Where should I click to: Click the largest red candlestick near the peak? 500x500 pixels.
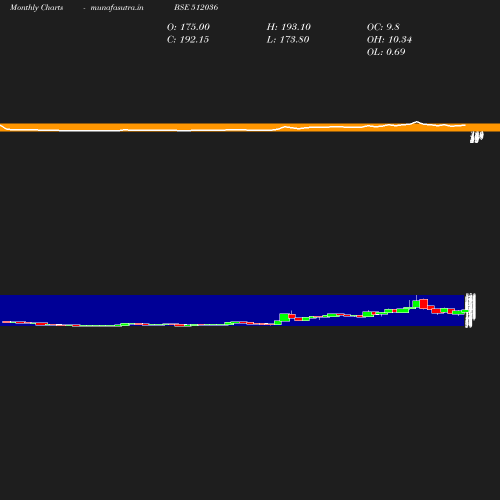pyautogui.click(x=424, y=304)
